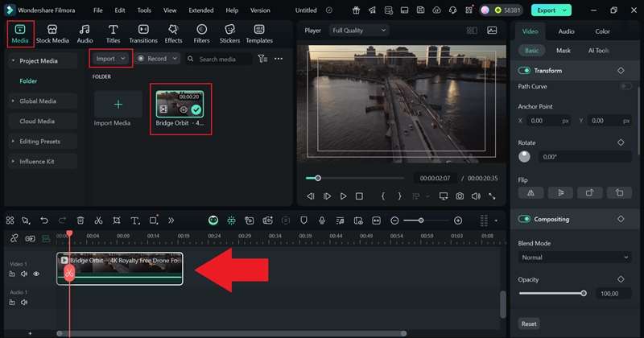Click the media filter sort icon
The width and height of the screenshot is (644, 338).
[x=262, y=59]
